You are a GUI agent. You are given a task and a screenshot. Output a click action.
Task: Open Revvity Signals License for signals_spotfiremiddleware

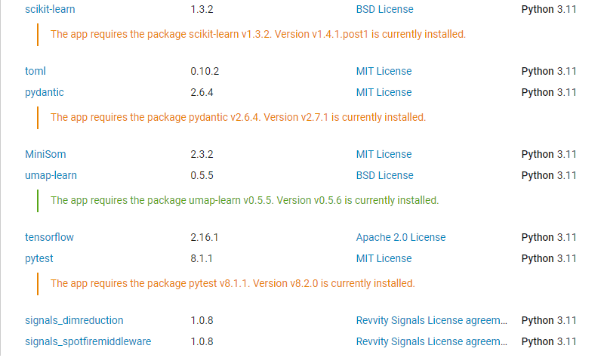pos(432,341)
